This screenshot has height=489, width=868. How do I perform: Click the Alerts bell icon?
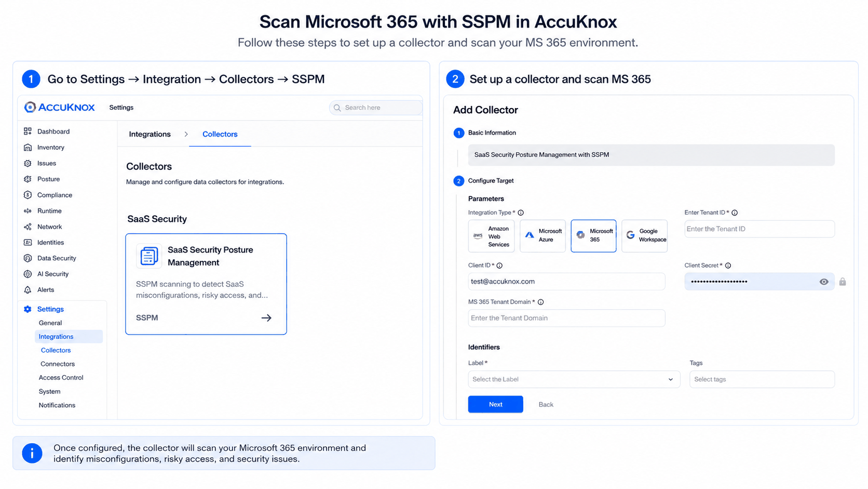click(x=28, y=290)
